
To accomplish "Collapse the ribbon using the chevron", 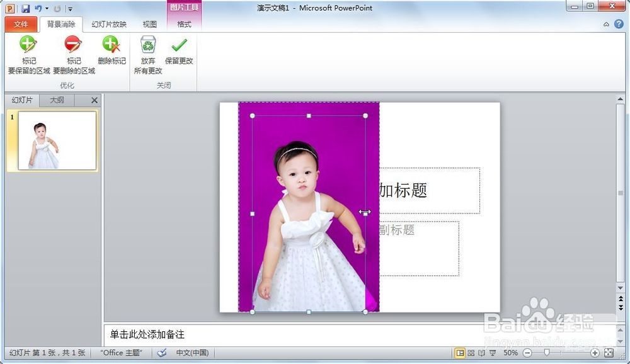I will [606, 25].
